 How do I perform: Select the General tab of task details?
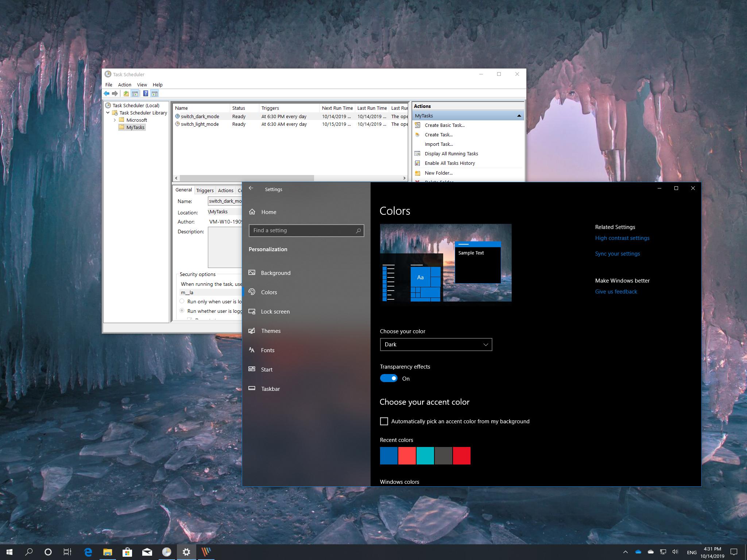tap(183, 190)
